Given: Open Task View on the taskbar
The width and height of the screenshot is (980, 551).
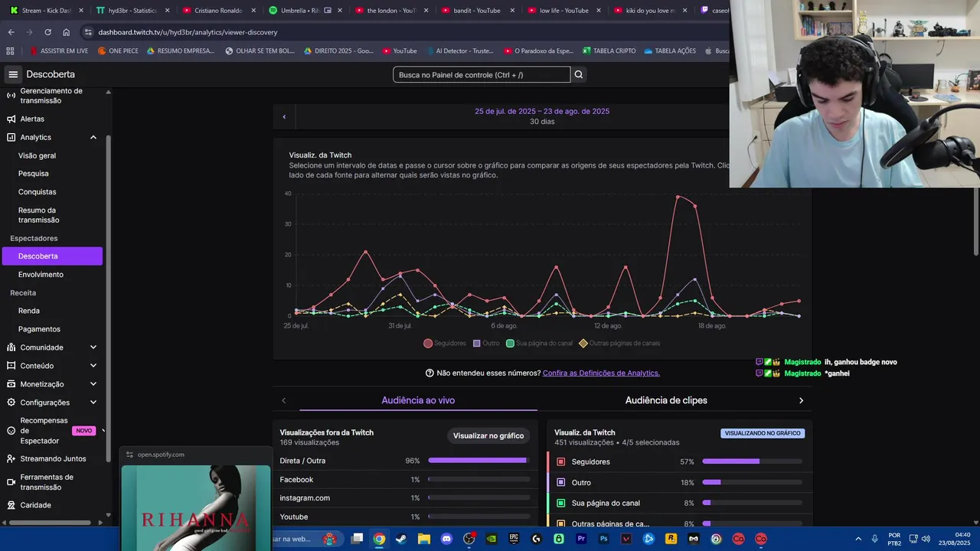Looking at the screenshot, I should (357, 539).
